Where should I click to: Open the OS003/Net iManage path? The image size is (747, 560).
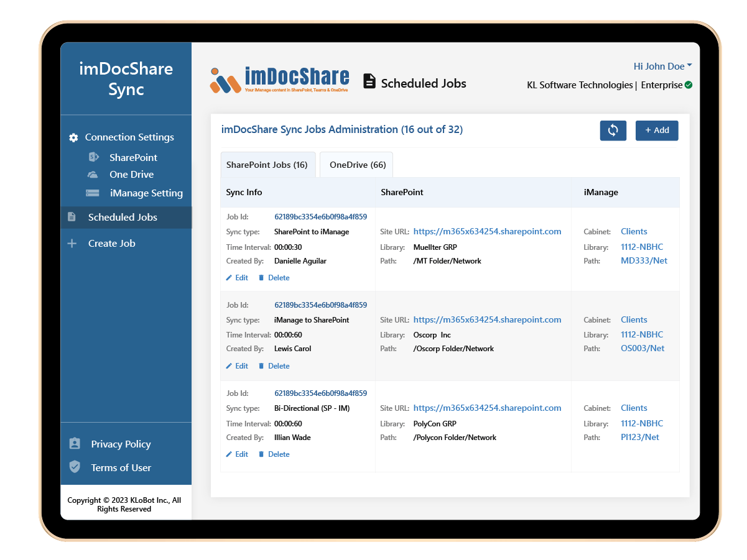coord(643,348)
